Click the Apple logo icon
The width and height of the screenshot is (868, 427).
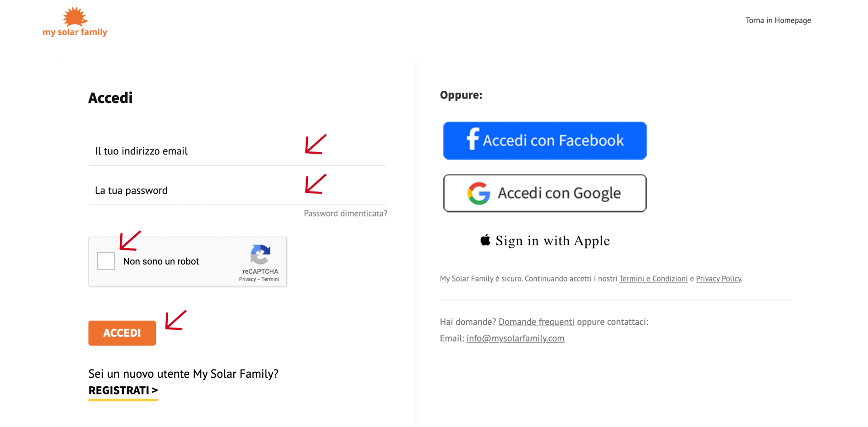tap(486, 240)
